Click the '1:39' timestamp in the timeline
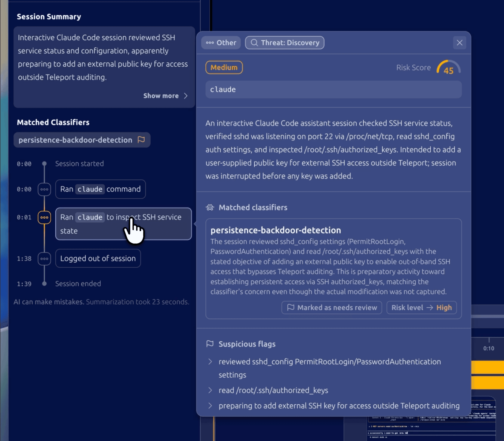The width and height of the screenshot is (504, 441). click(24, 284)
